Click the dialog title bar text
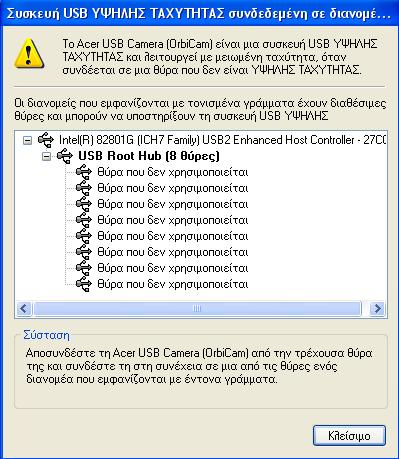Screen dimensions: 399x459 (198, 14)
